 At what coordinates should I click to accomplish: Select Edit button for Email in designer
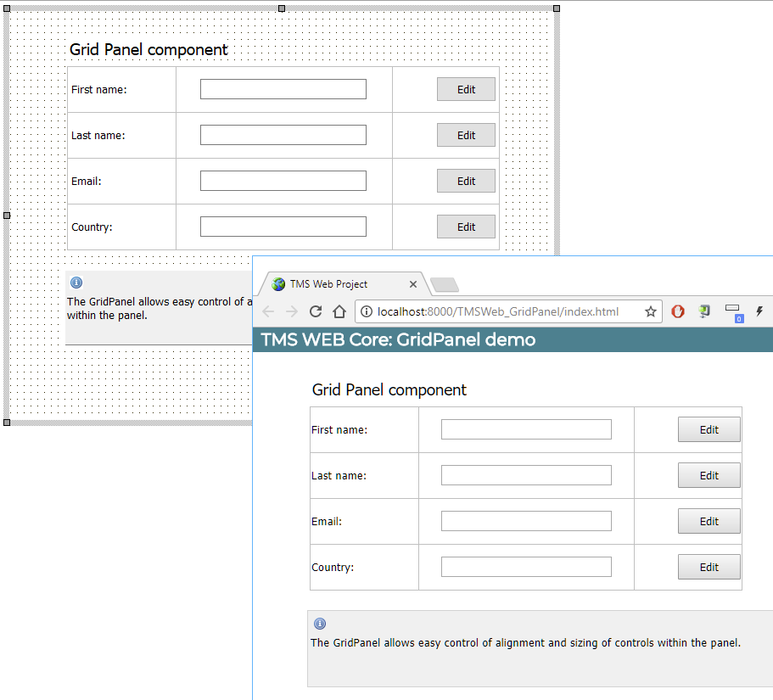pyautogui.click(x=466, y=181)
